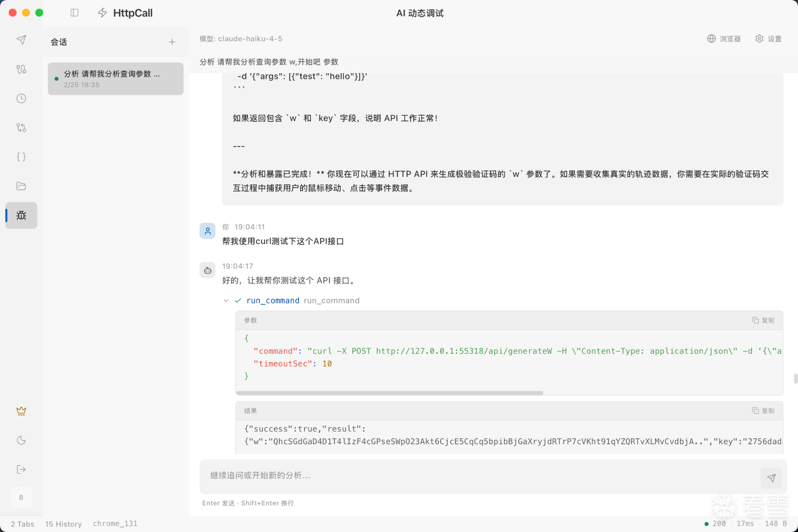Open the premium crown icon in sidebar

tap(21, 411)
